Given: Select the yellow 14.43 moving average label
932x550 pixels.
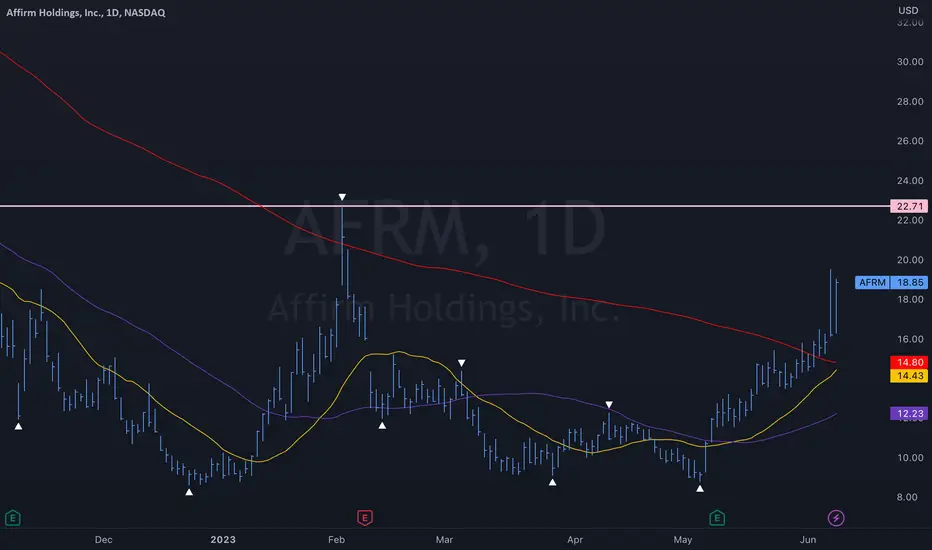Looking at the screenshot, I should (x=909, y=376).
